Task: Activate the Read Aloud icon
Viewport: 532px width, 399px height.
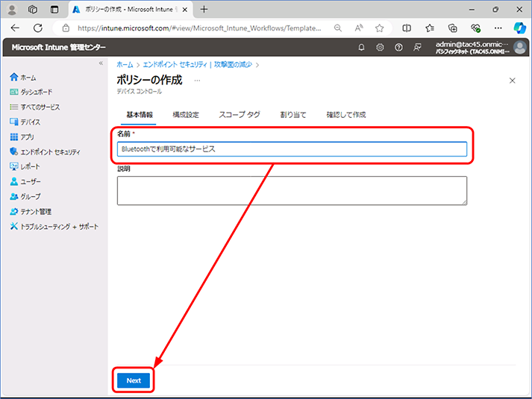Action: click(x=359, y=28)
